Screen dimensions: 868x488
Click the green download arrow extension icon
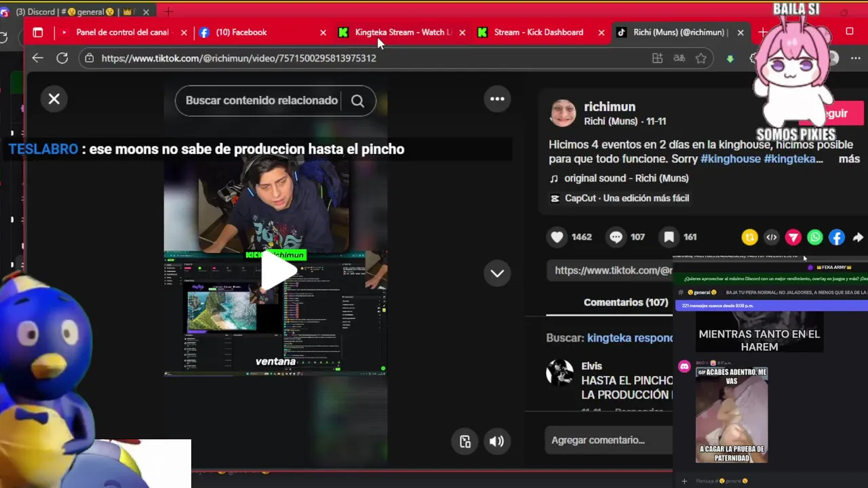(x=730, y=58)
